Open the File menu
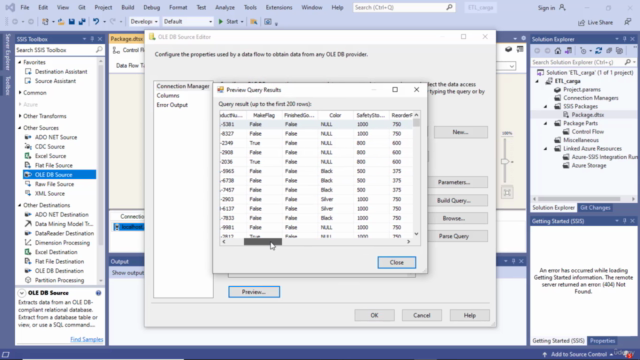This screenshot has height=360, width=640. point(25,7)
